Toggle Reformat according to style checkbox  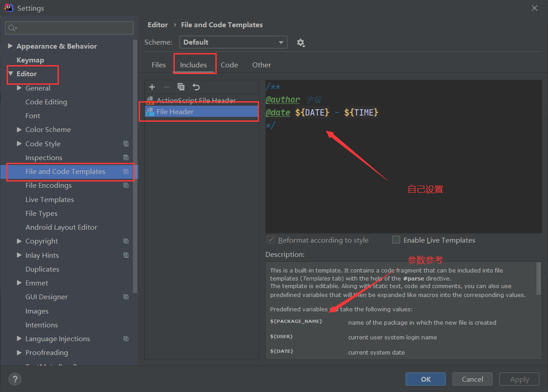271,240
